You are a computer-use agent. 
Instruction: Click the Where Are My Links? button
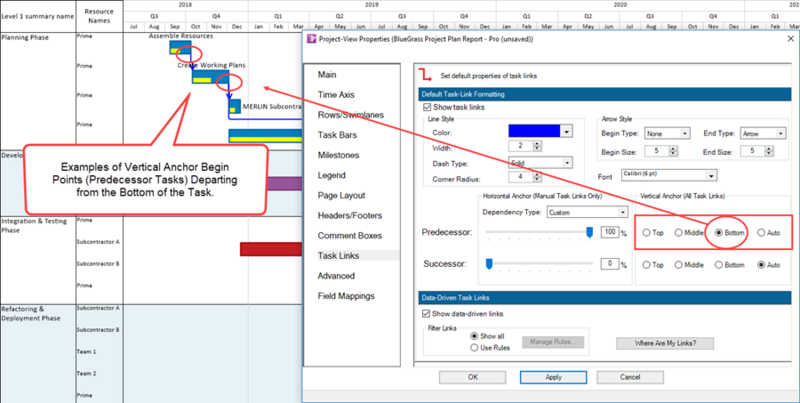point(665,343)
